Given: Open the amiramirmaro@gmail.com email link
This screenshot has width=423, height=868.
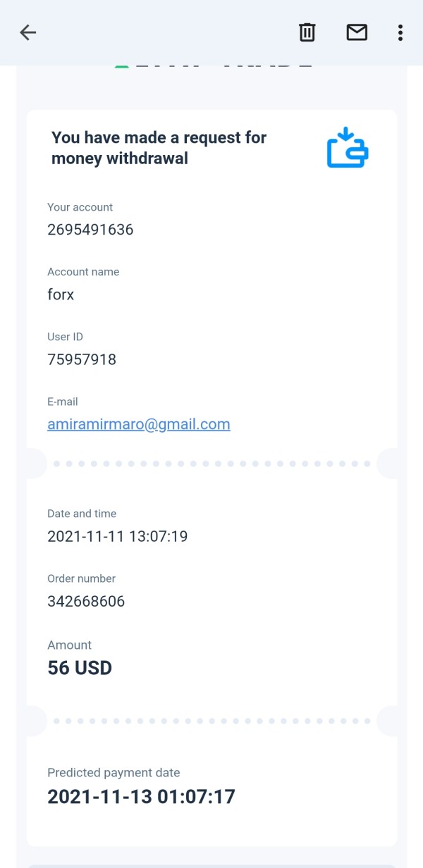Looking at the screenshot, I should [x=139, y=424].
